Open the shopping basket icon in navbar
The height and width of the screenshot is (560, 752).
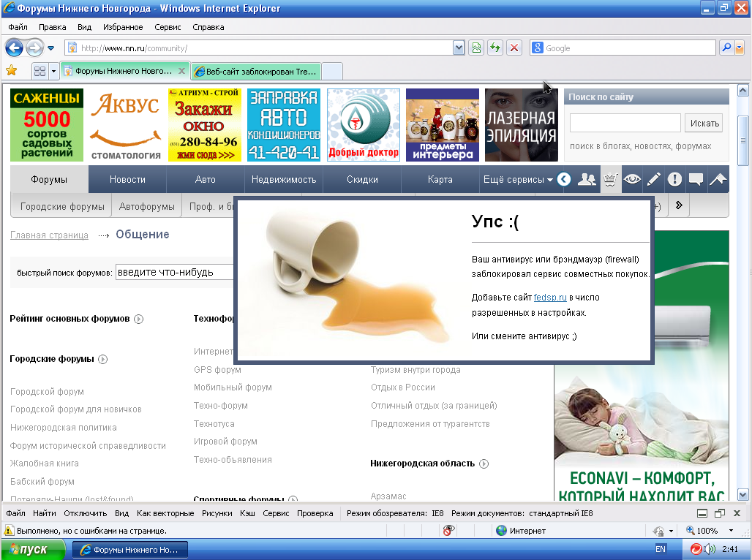point(610,179)
